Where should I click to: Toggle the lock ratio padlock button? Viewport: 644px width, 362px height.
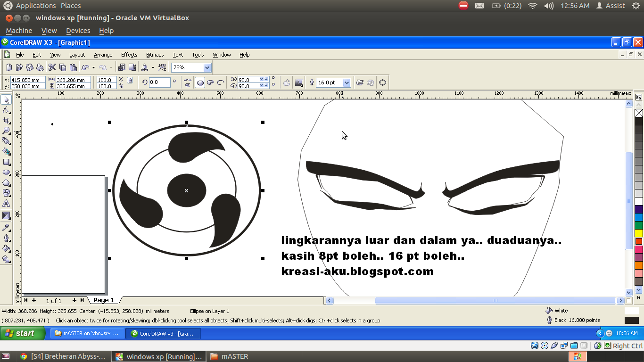(x=130, y=81)
